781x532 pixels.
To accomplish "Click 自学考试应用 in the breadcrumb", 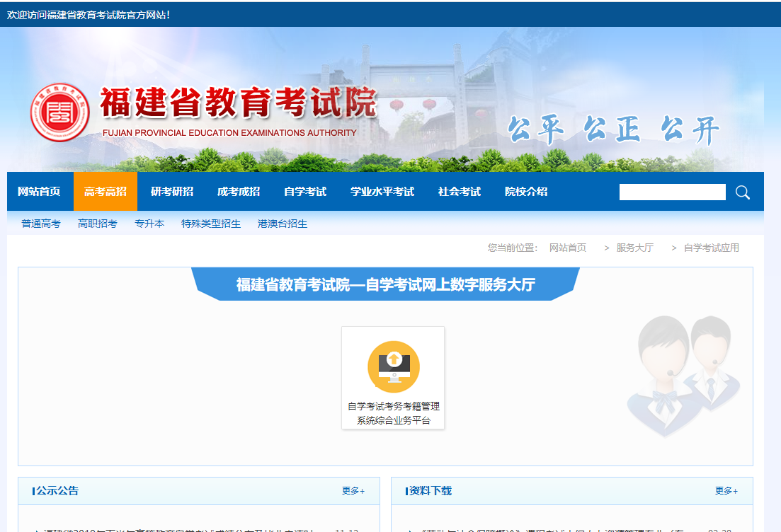I will (712, 248).
